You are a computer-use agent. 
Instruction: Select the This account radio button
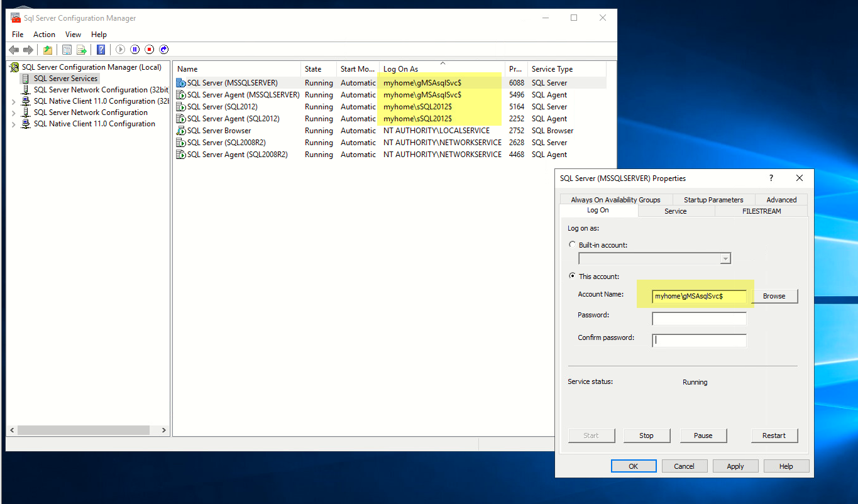click(572, 276)
